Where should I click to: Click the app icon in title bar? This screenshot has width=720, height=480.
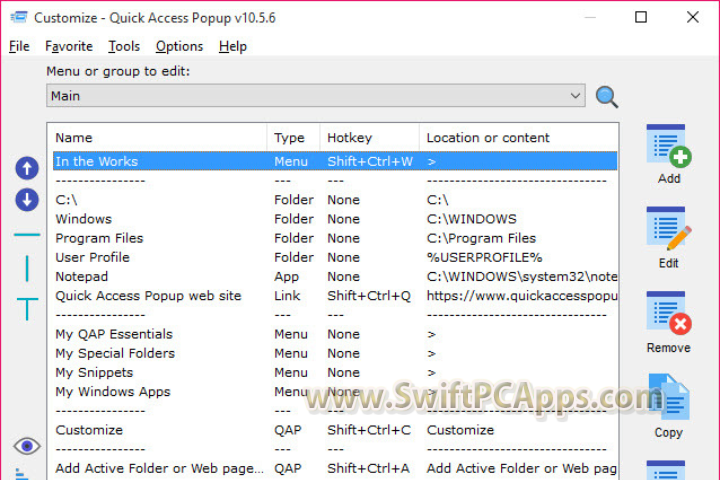(x=19, y=18)
